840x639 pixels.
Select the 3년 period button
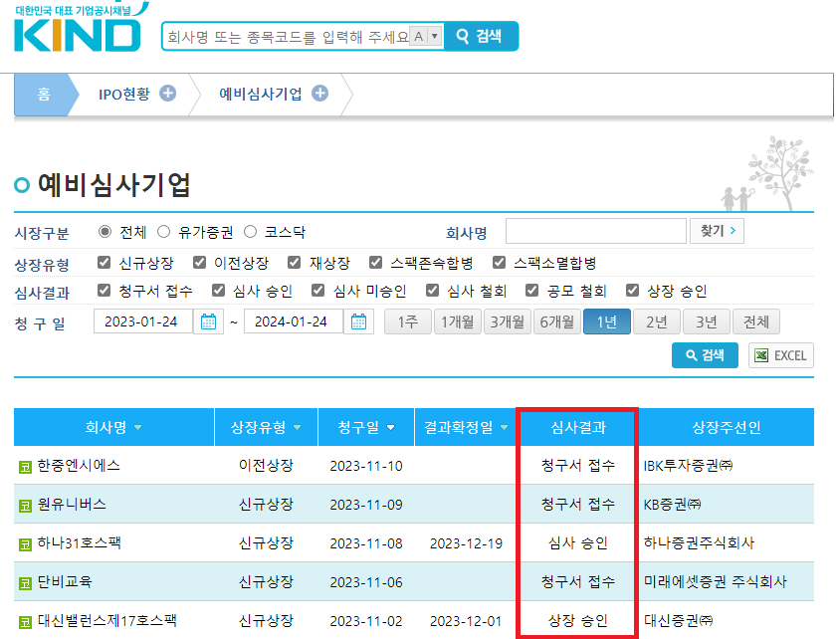click(706, 321)
